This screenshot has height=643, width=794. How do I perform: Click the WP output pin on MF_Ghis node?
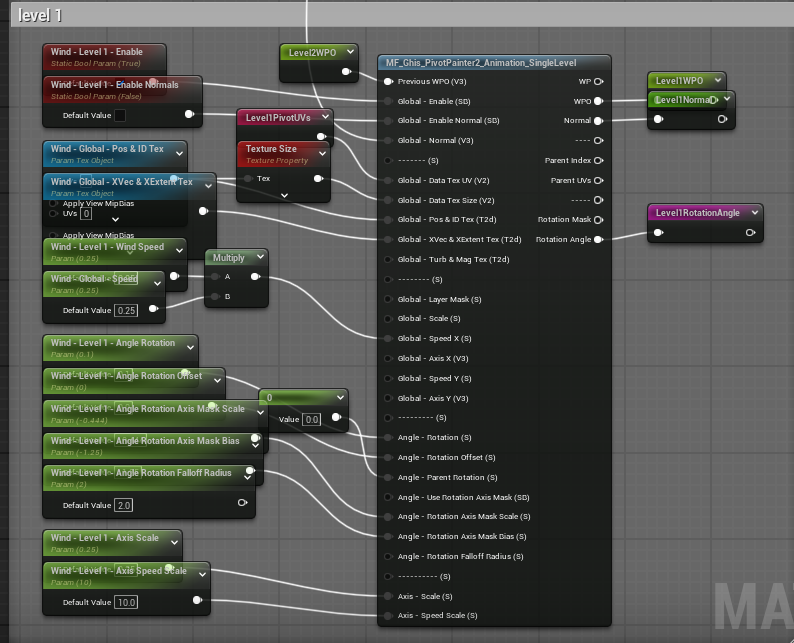click(x=598, y=82)
